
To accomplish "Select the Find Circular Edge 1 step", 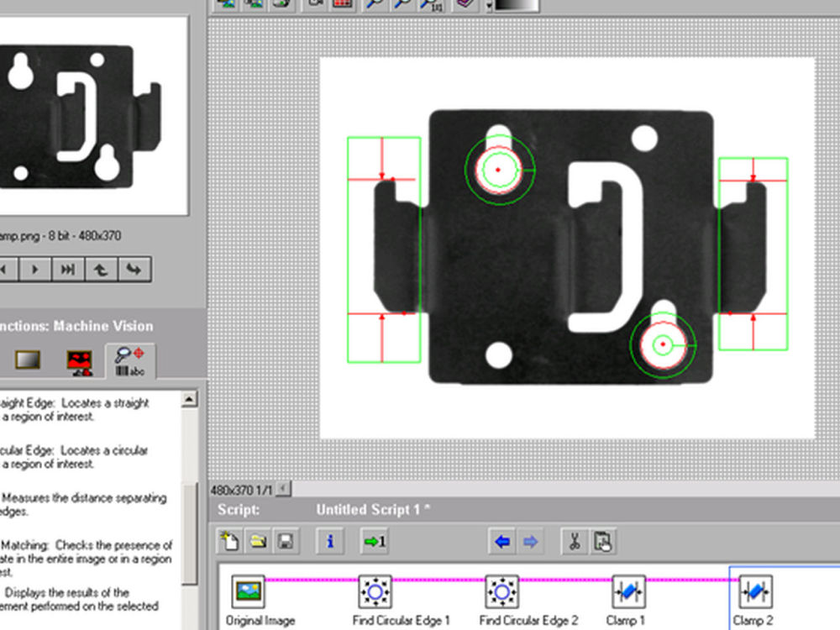I will [x=375, y=592].
